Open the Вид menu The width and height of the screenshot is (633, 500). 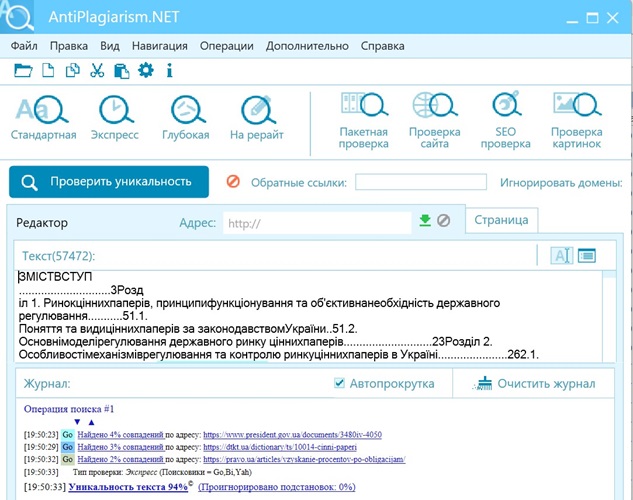pos(110,46)
